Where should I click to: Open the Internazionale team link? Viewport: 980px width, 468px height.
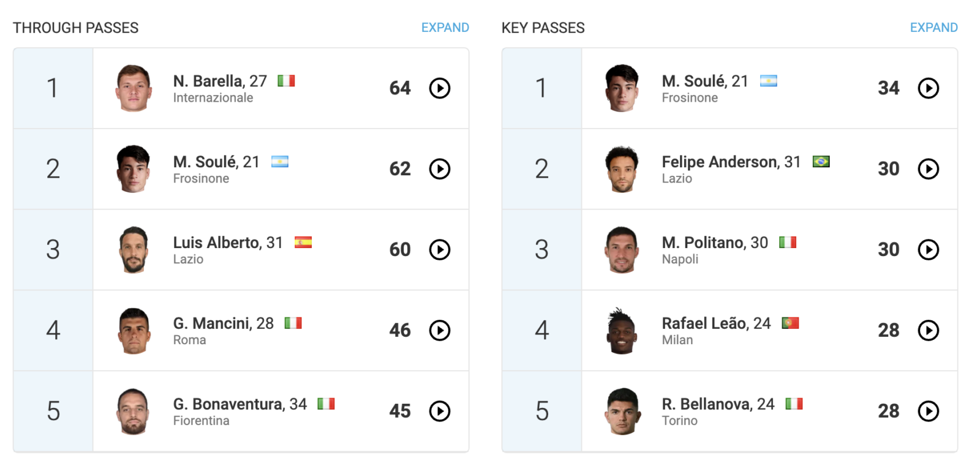(213, 98)
